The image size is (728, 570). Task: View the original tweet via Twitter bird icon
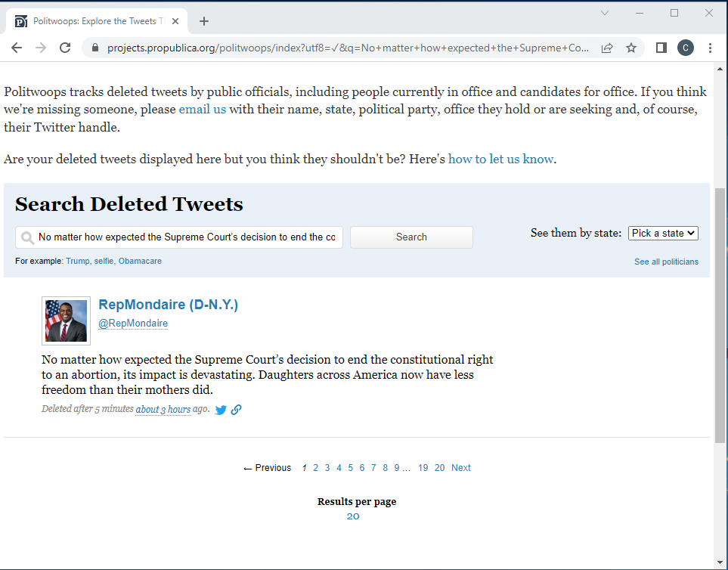tap(221, 410)
